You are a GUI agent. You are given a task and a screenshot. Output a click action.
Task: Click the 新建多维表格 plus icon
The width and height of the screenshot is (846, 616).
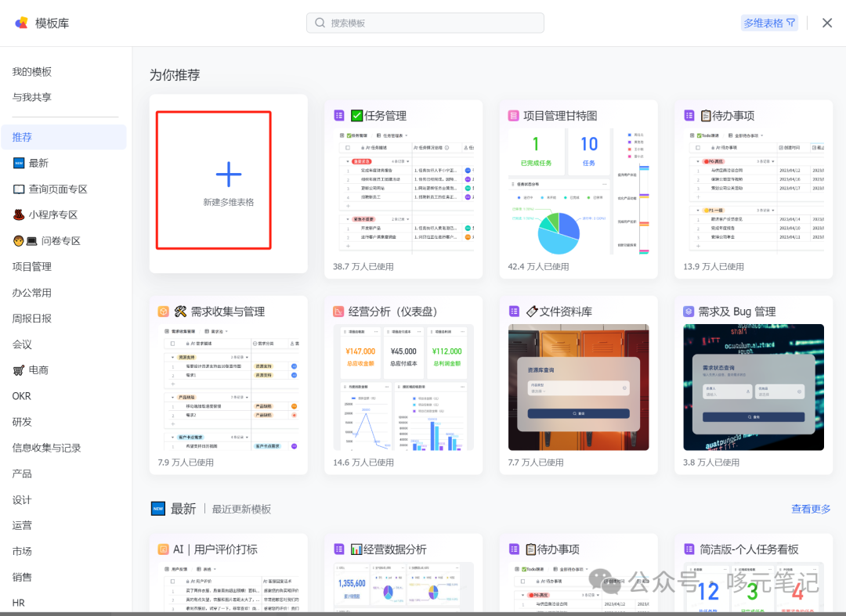pyautogui.click(x=229, y=174)
